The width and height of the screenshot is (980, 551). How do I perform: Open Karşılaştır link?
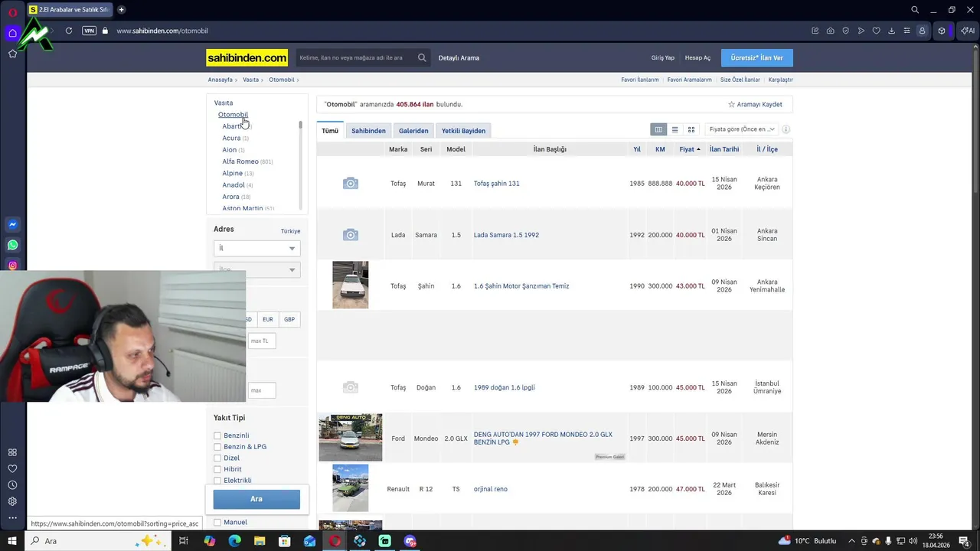click(x=780, y=80)
